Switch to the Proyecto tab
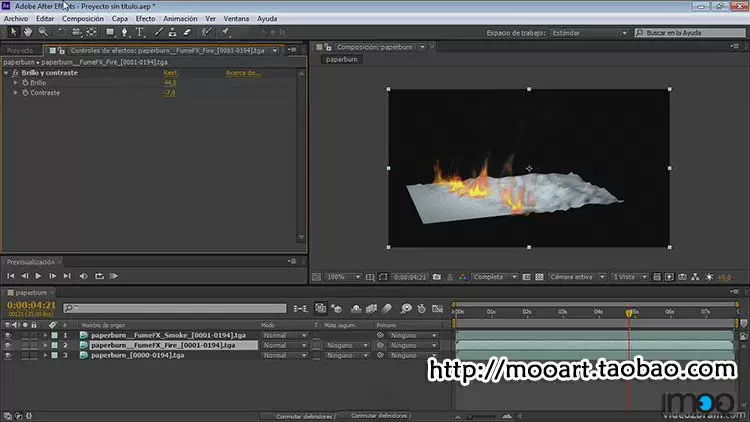The width and height of the screenshot is (750, 422). click(x=21, y=50)
